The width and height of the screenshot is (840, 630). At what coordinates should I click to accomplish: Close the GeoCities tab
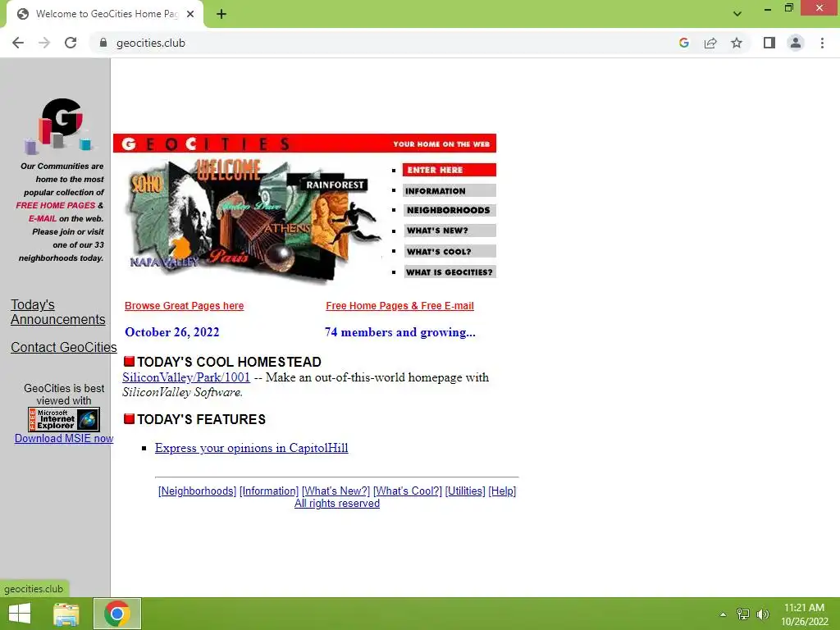point(190,14)
